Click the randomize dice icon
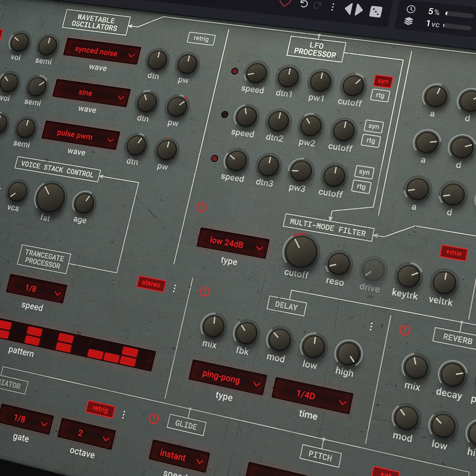Image resolution: width=476 pixels, height=476 pixels. pos(376,12)
